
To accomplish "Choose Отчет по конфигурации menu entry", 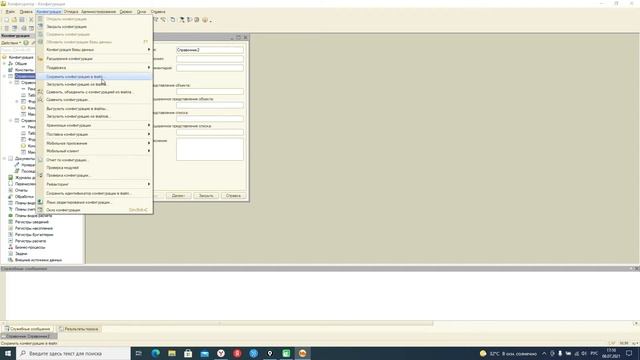I will point(95,160).
